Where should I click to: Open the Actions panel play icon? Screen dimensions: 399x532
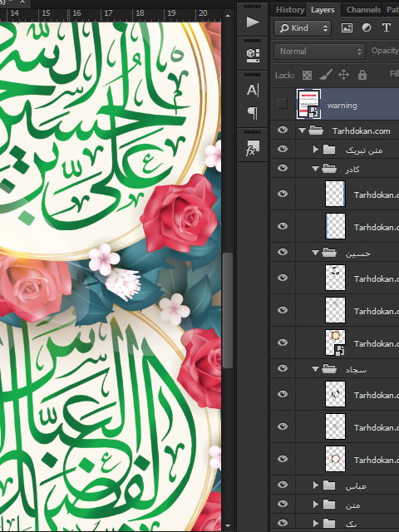(253, 22)
